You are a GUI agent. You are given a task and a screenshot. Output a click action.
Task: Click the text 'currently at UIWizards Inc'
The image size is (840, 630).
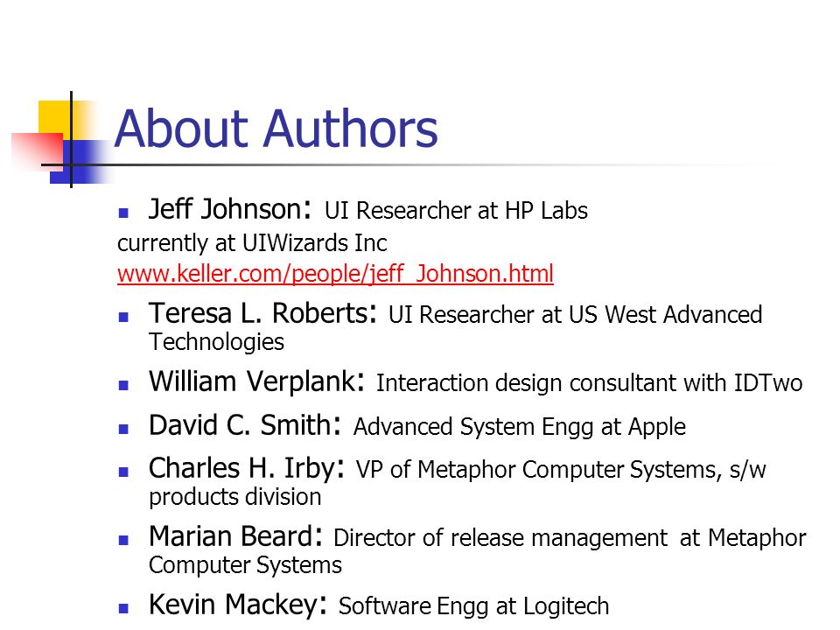tap(252, 243)
